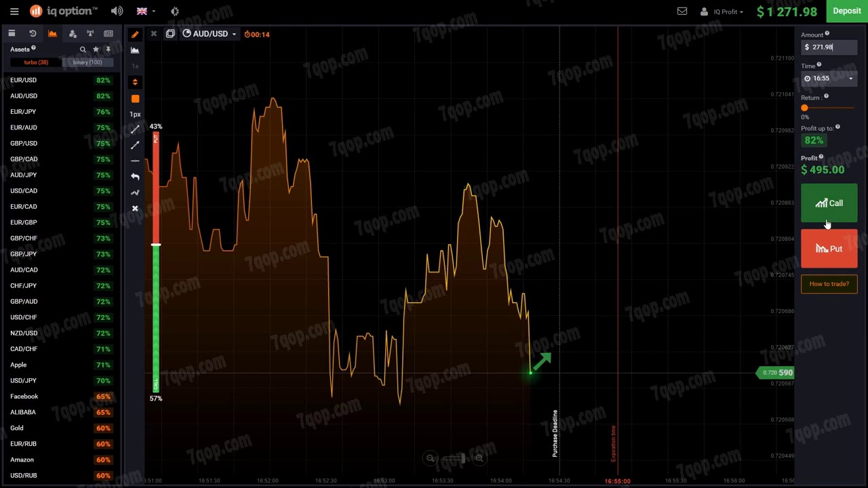Zoom out the chart with minus magnifier

(430, 459)
